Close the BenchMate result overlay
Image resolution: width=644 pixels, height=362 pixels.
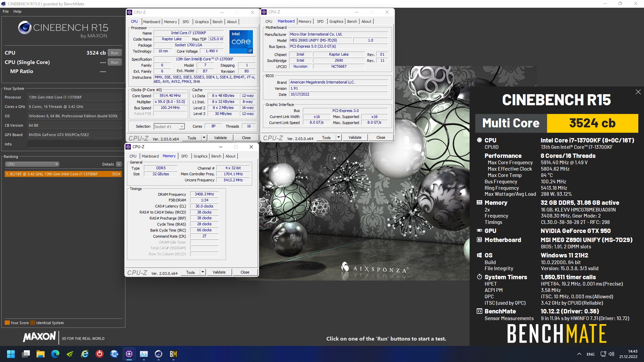pos(638,92)
